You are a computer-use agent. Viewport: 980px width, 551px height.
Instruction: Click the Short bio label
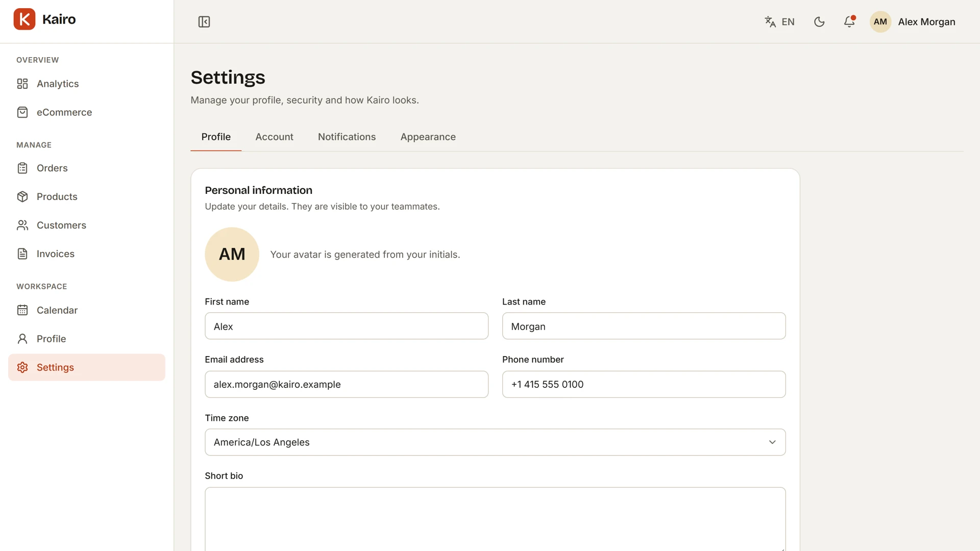(224, 476)
